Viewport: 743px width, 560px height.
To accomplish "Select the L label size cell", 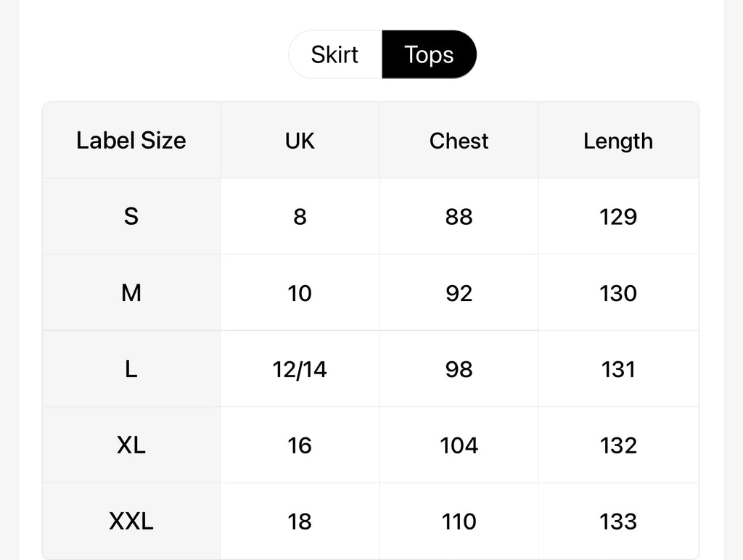I will click(x=131, y=369).
